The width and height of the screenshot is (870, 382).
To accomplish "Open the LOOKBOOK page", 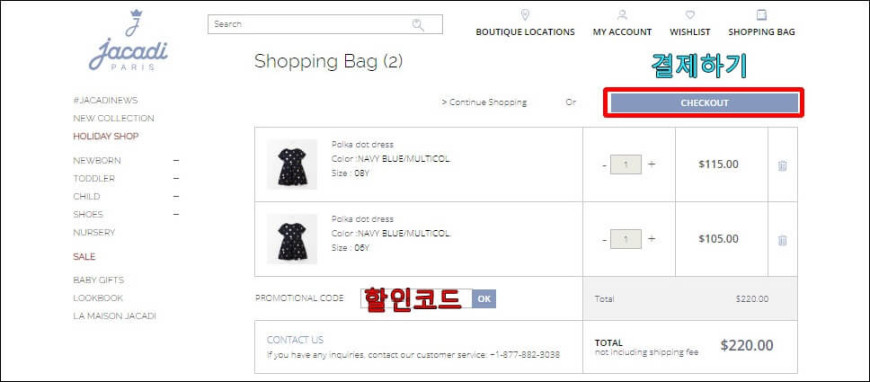I will (x=98, y=298).
